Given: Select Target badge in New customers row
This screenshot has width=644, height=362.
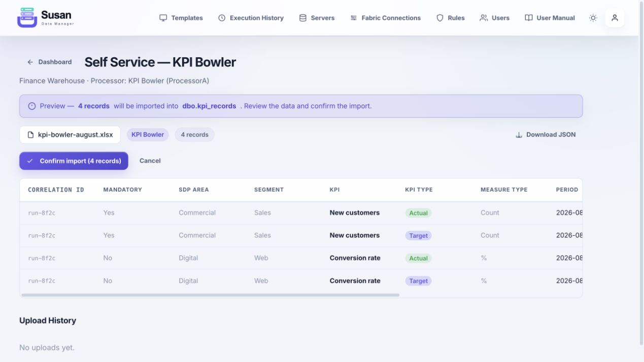Looking at the screenshot, I should point(418,236).
